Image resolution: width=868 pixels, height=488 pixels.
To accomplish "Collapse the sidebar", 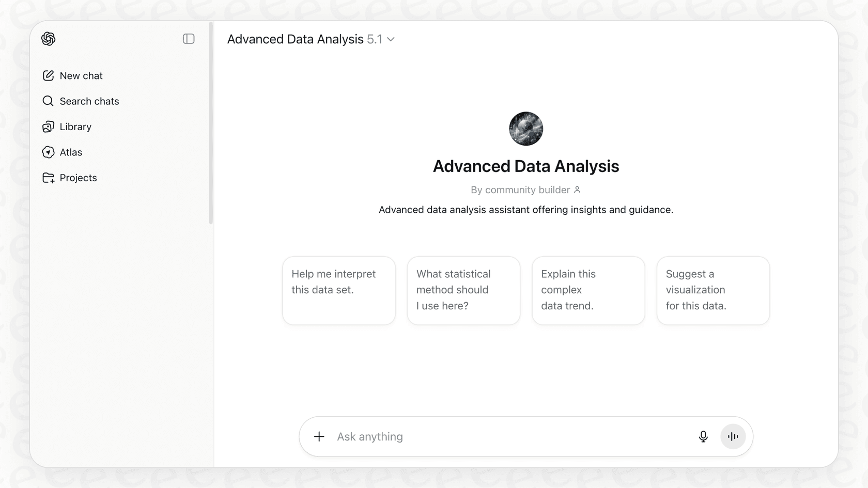I will (189, 39).
